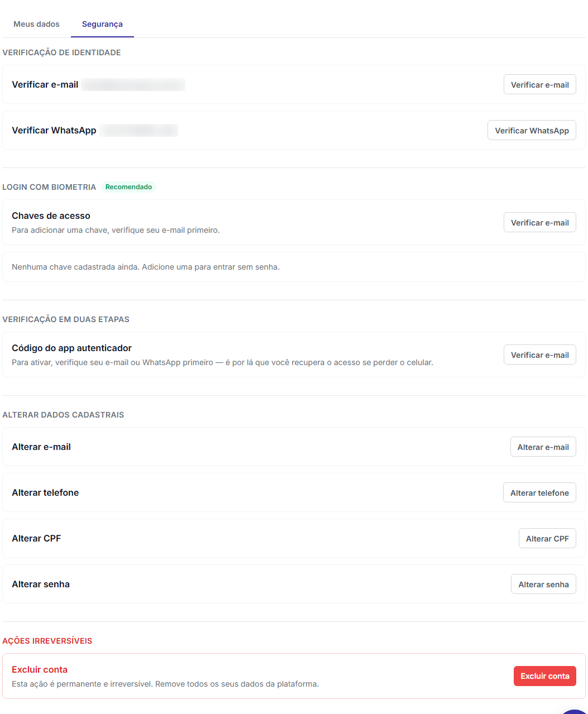Click the Verificar WhatsApp button
This screenshot has height=714, width=588.
point(532,131)
